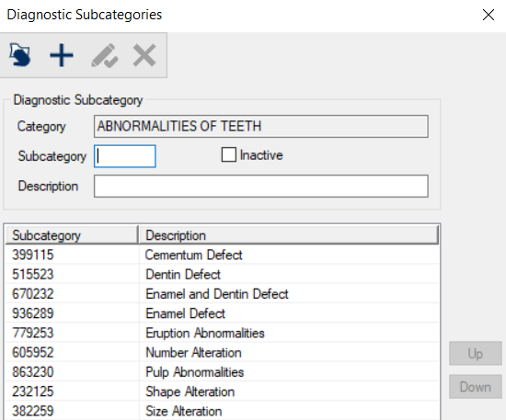This screenshot has height=420, width=506.
Task: Select row with subcategory 936289
Action: tap(222, 313)
